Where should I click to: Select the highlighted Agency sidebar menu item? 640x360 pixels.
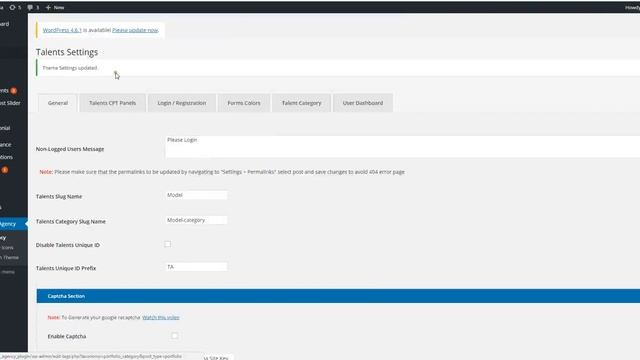click(x=12, y=224)
